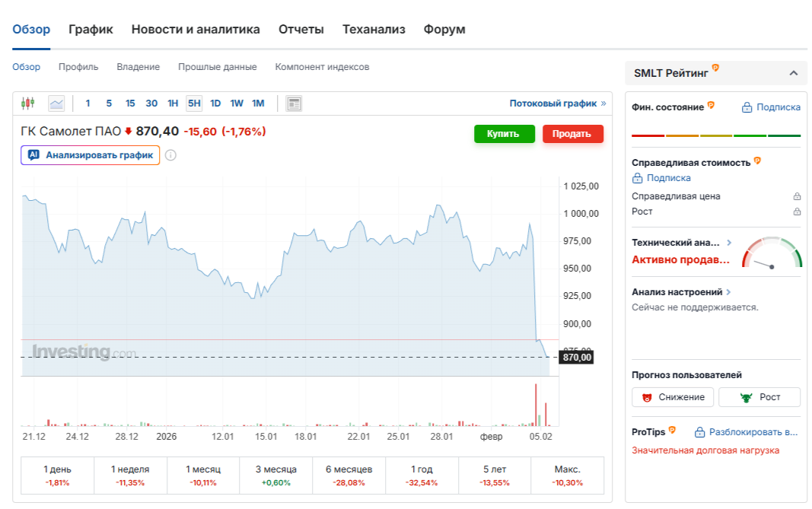Select the Макс. period
The image size is (812, 509).
[x=568, y=476]
